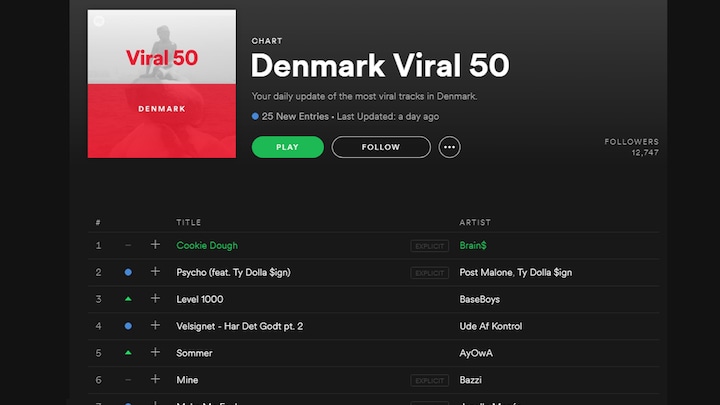Screen dimensions: 720x405
Task: Click plus icon next to Psycho track
Action: (155, 272)
